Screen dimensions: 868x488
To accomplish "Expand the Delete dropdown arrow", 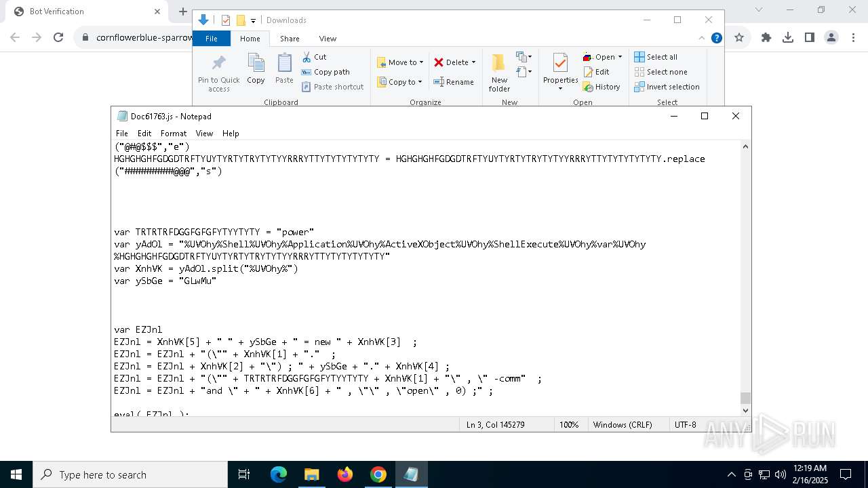I will click(x=473, y=62).
